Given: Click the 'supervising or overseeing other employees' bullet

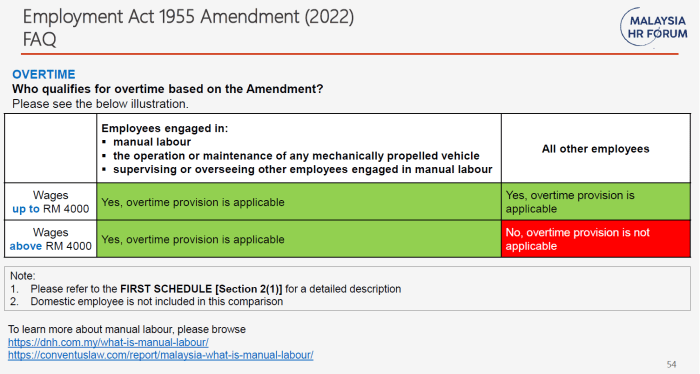Looking at the screenshot, I should click(x=303, y=170).
